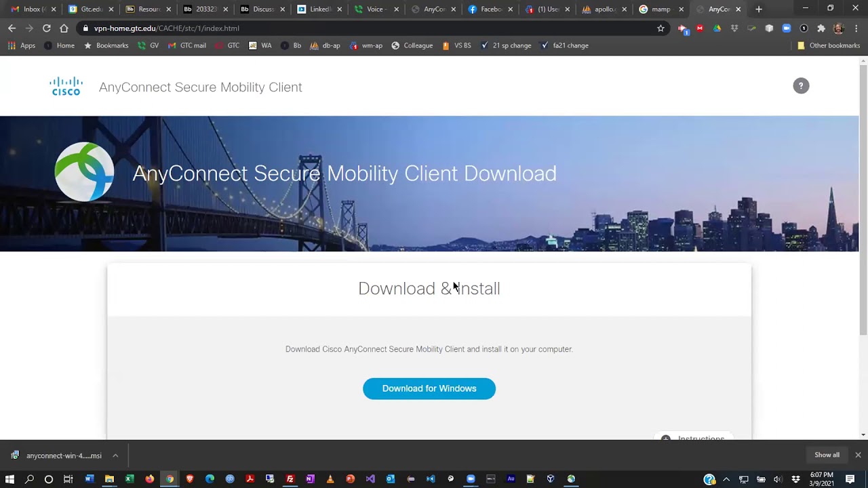Open Visual Studio from the taskbar
This screenshot has height=488, width=868.
[x=370, y=479]
